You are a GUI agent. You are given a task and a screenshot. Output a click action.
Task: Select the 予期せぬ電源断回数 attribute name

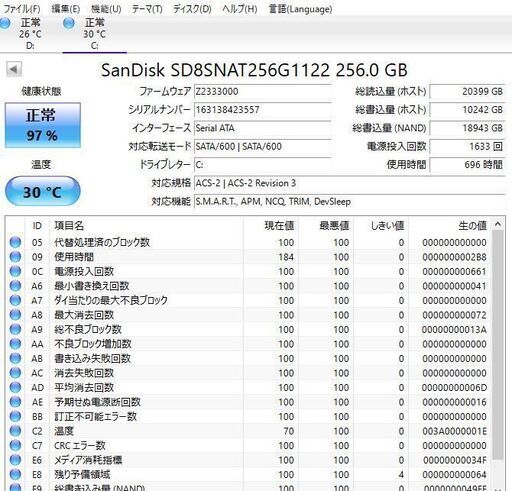[x=97, y=402]
